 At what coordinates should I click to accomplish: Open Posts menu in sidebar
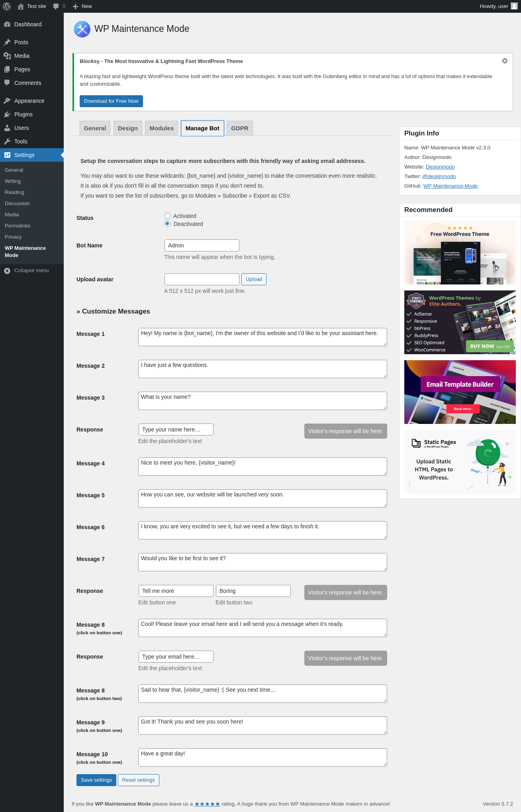[x=32, y=42]
